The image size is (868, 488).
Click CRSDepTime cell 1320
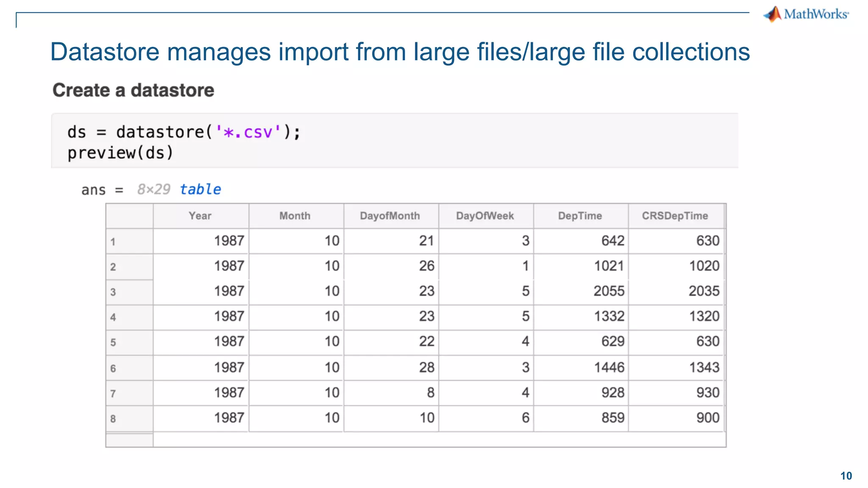click(676, 316)
